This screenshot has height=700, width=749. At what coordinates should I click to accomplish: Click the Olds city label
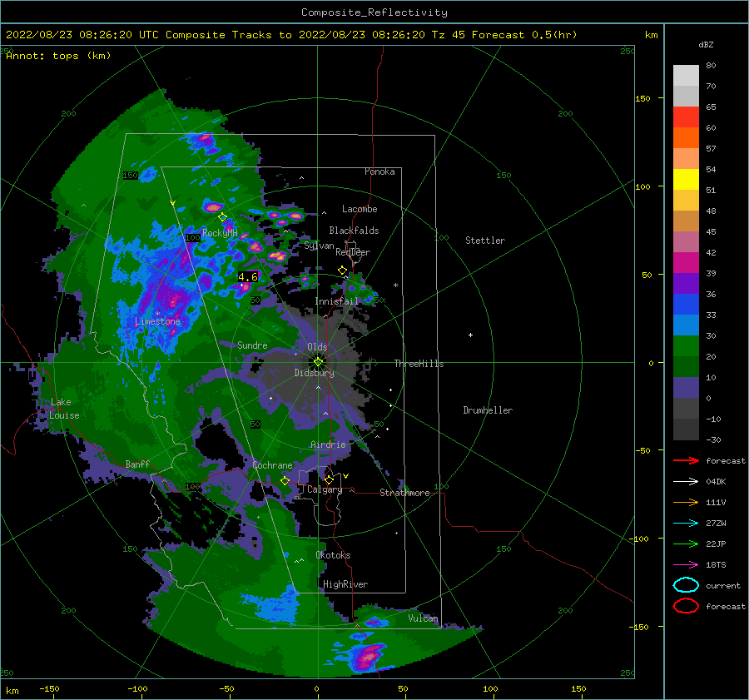[x=317, y=346]
